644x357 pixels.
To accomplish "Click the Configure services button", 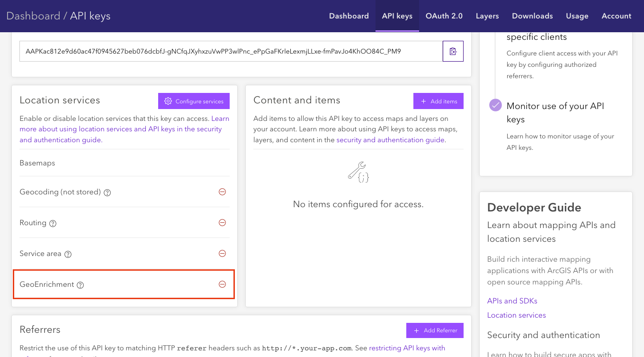I will [194, 101].
